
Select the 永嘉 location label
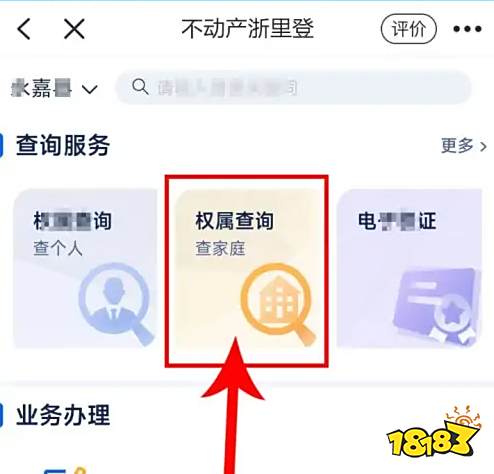41,88
